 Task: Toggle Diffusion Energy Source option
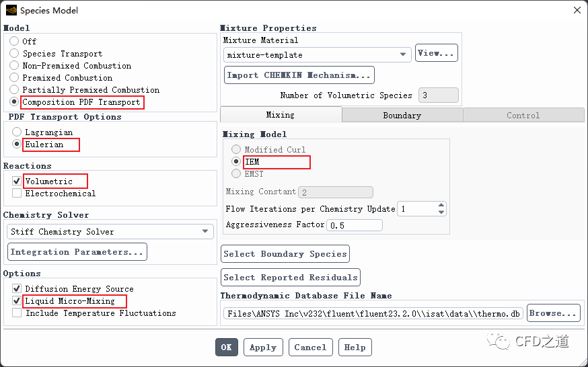pyautogui.click(x=17, y=289)
